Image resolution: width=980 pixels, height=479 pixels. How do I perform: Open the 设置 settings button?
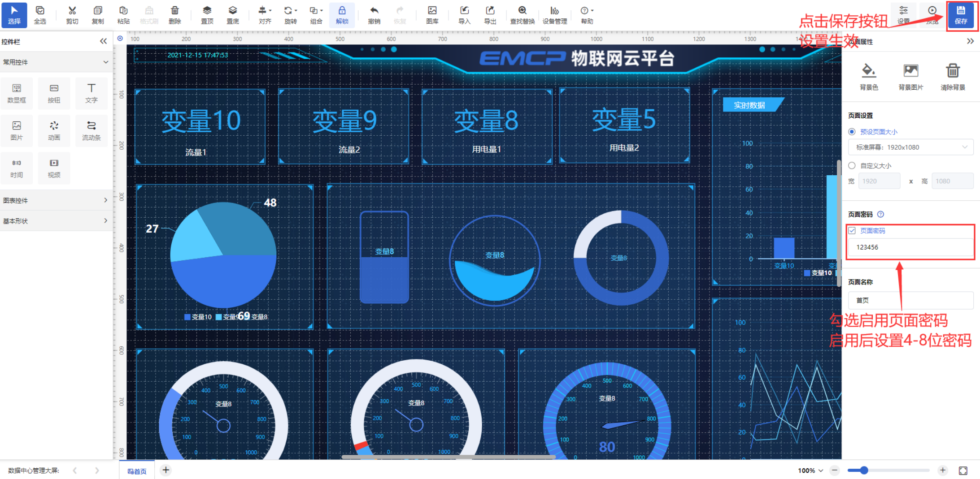[x=903, y=15]
